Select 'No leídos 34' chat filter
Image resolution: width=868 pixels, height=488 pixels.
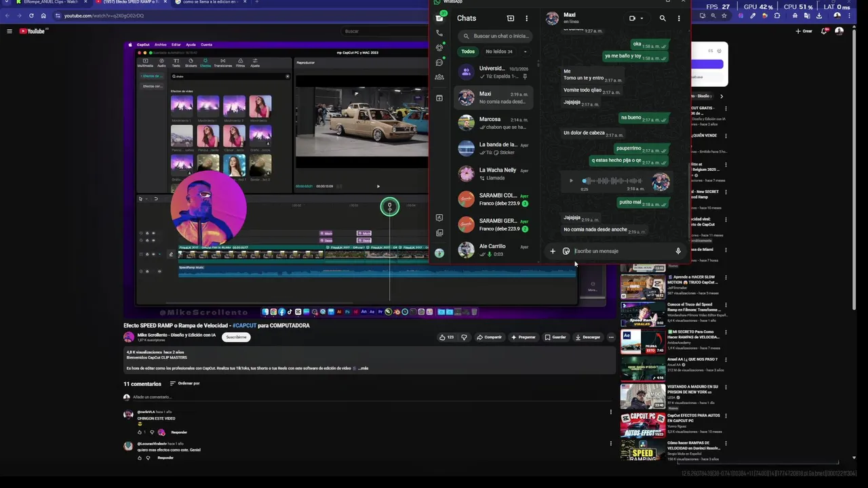(x=499, y=52)
